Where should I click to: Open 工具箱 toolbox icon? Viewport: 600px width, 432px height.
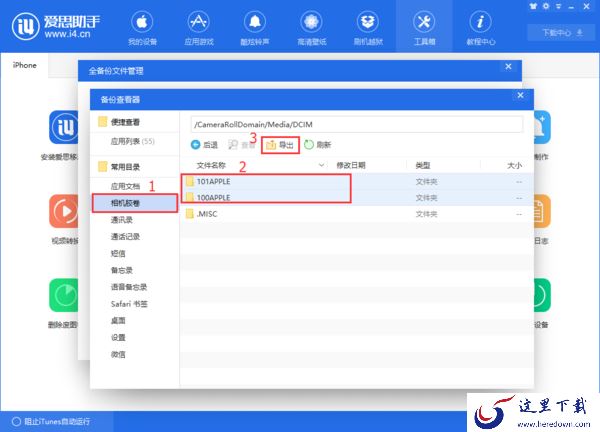424,28
